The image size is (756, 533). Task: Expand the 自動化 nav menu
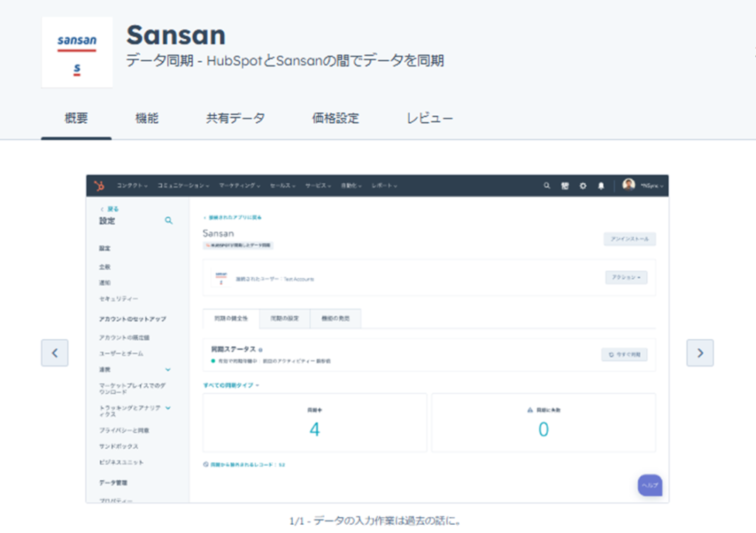351,185
